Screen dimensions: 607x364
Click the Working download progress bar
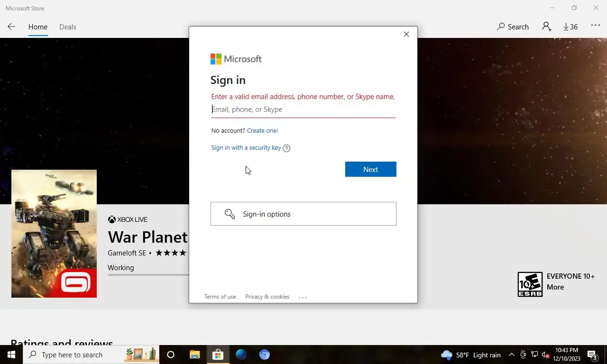tap(148, 274)
